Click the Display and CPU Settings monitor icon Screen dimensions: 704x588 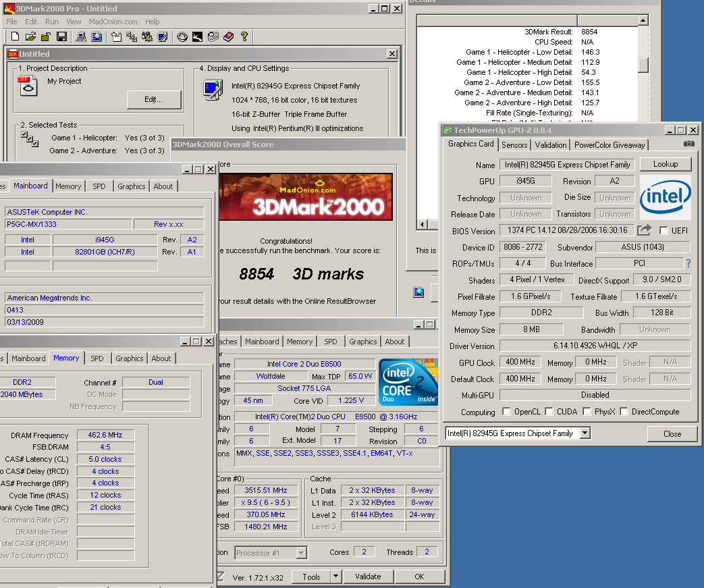pyautogui.click(x=213, y=90)
